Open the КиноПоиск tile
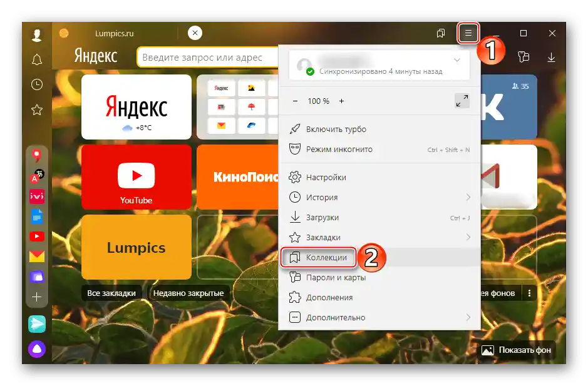The height and width of the screenshot is (386, 588). tap(237, 177)
